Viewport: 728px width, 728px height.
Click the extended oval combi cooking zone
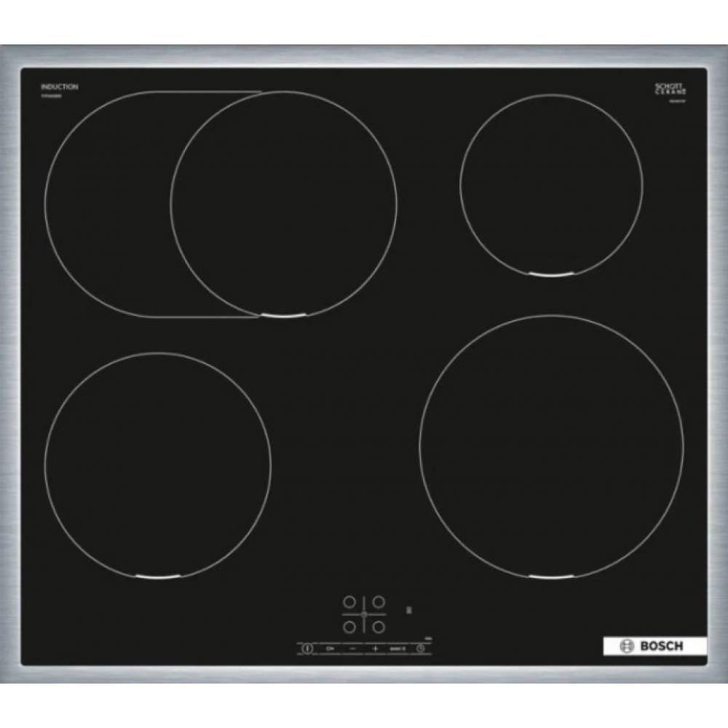point(221,205)
